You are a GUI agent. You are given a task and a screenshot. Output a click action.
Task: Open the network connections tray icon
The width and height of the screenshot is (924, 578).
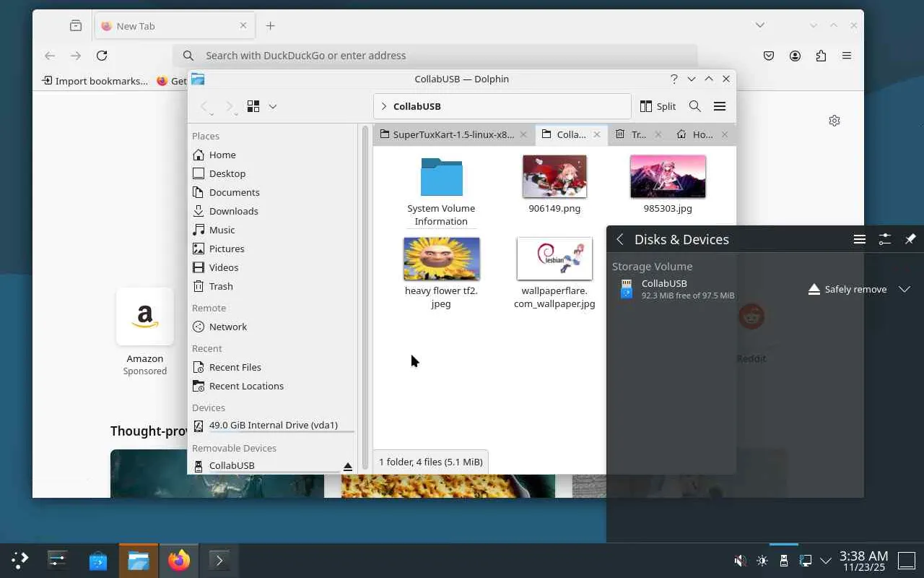(806, 561)
